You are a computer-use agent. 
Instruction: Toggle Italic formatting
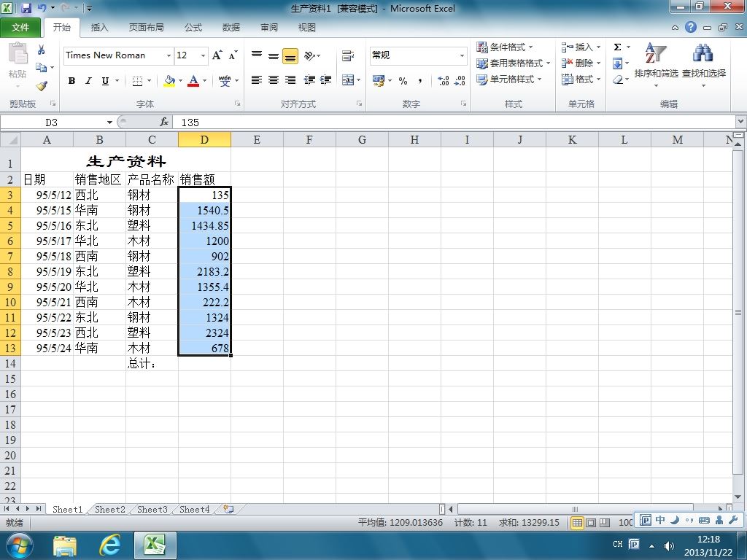coord(88,81)
